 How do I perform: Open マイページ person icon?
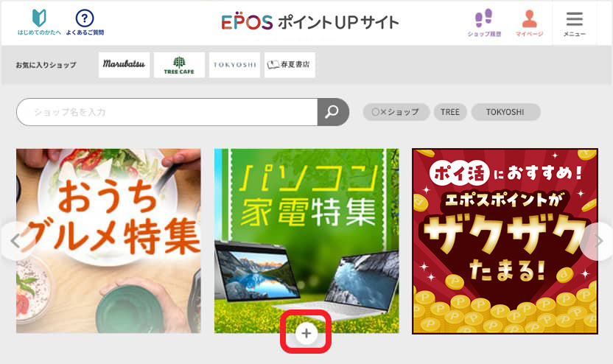529,23
